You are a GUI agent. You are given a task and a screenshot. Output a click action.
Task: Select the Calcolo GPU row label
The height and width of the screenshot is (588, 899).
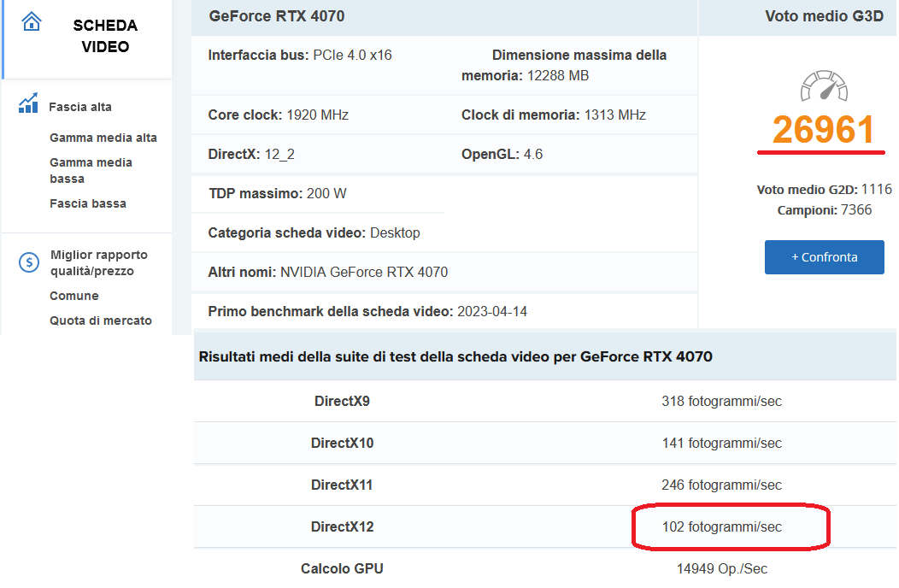click(342, 568)
